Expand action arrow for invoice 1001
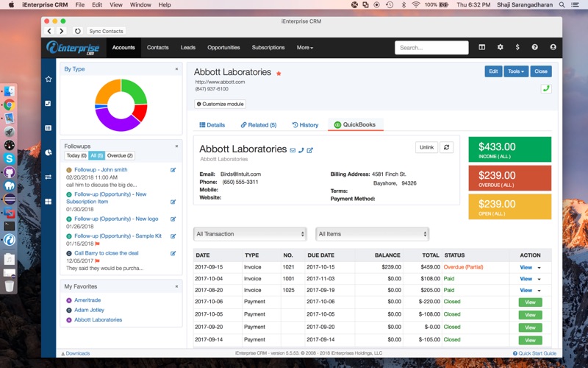 point(539,280)
